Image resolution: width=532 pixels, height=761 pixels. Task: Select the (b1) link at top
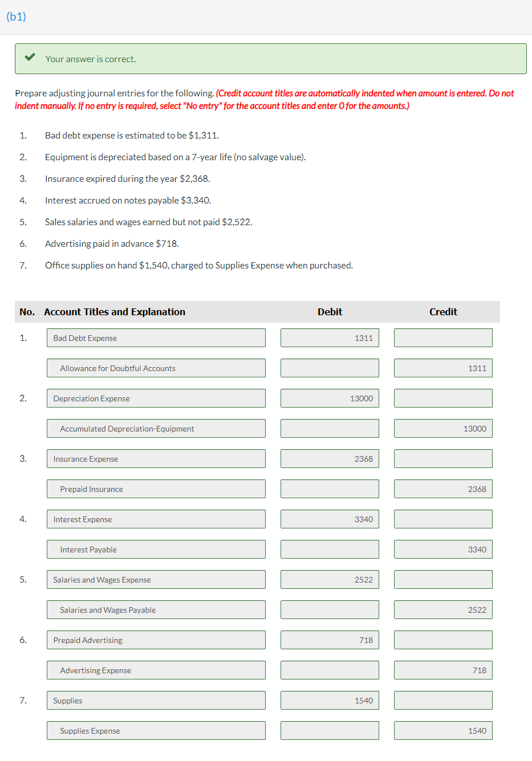tap(16, 17)
